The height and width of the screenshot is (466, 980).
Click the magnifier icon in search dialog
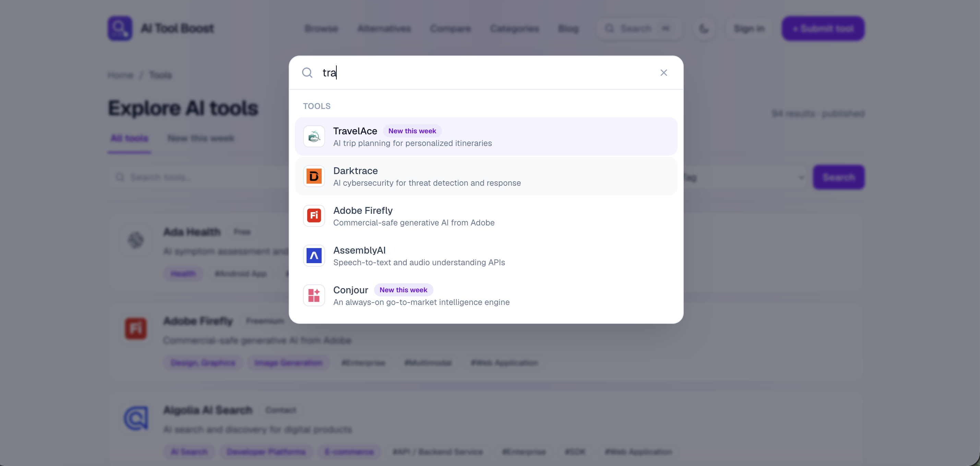[x=307, y=73]
